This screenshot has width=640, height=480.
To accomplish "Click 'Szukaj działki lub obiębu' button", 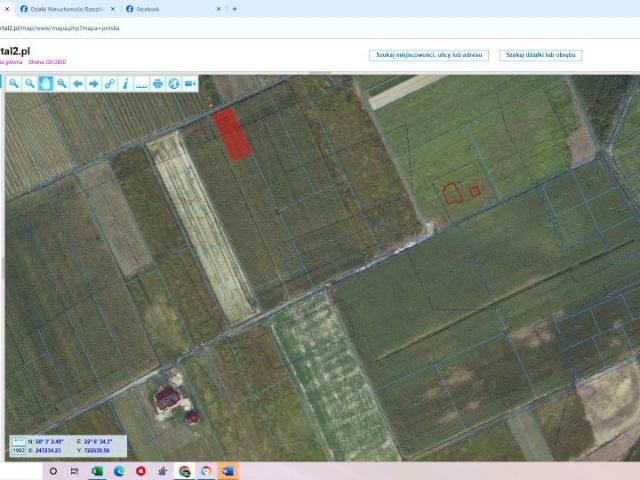I will point(540,55).
